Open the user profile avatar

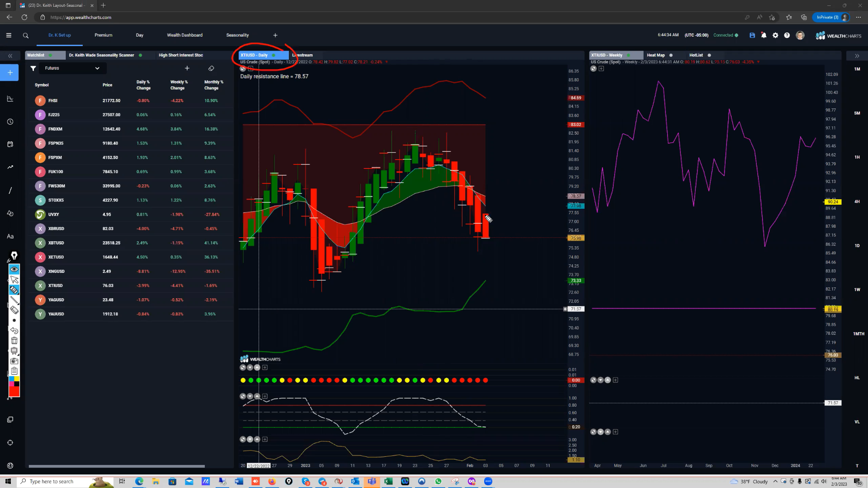800,35
